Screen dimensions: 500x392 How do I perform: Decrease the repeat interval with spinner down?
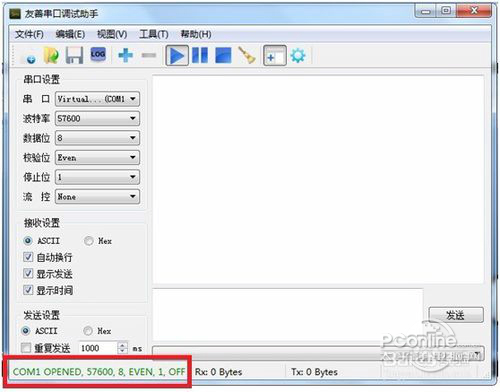(x=123, y=351)
